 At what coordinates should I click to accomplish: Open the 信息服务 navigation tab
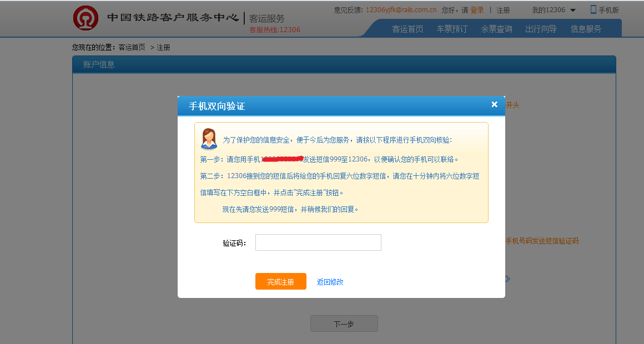click(x=586, y=29)
